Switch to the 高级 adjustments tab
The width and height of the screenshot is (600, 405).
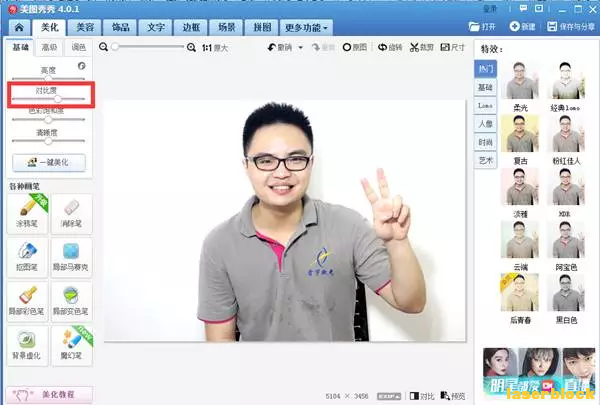pyautogui.click(x=49, y=47)
